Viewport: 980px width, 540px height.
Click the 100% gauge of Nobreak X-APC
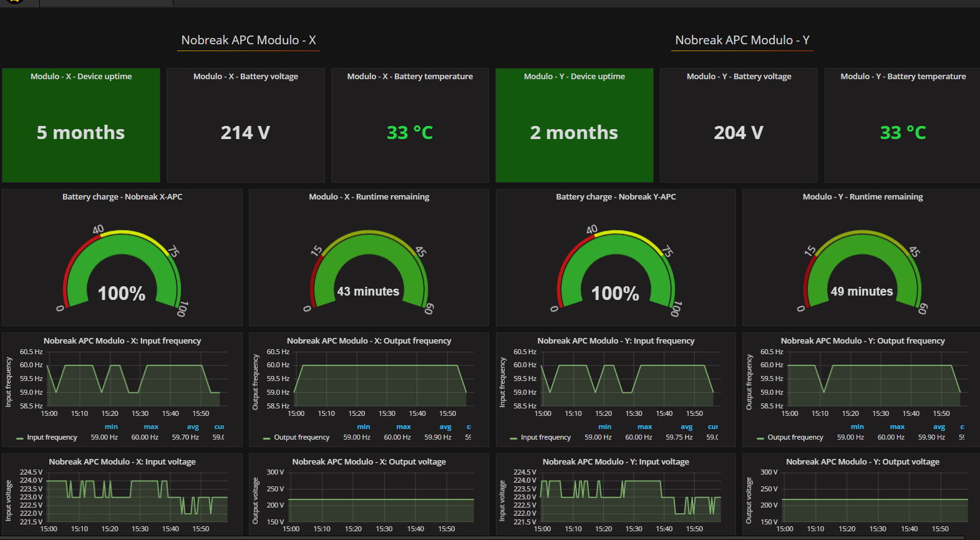click(x=122, y=271)
